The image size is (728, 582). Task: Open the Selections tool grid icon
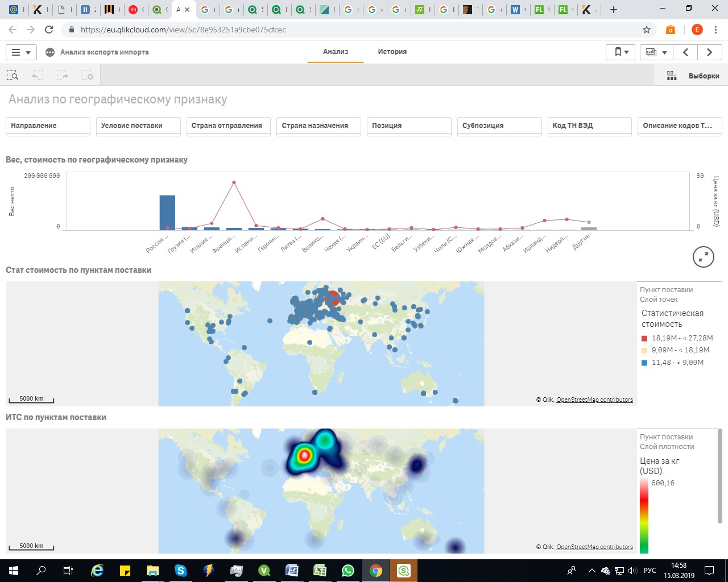(x=672, y=76)
